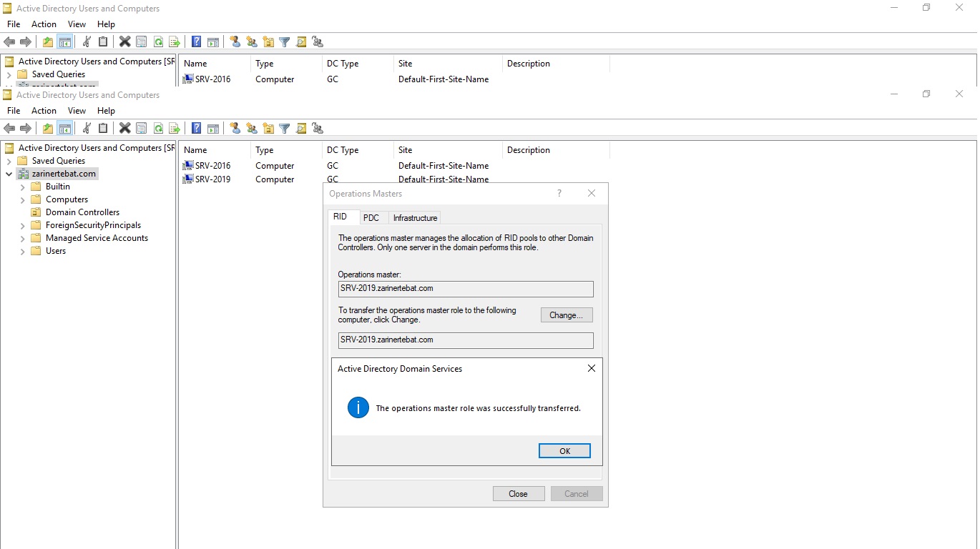980x549 pixels.
Task: Open Help icon in background window toolbar
Action: [x=196, y=42]
